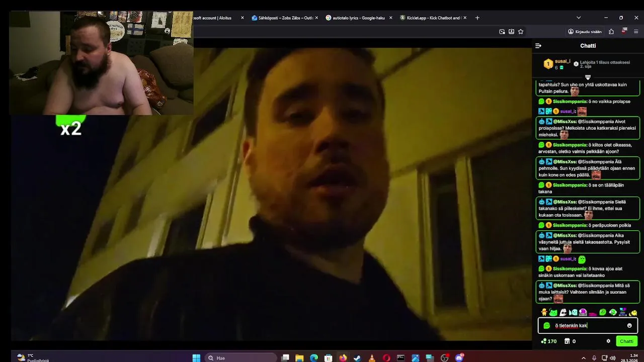The image size is (644, 362).
Task: Open VLC media player from the taskbar
Action: (x=372, y=358)
